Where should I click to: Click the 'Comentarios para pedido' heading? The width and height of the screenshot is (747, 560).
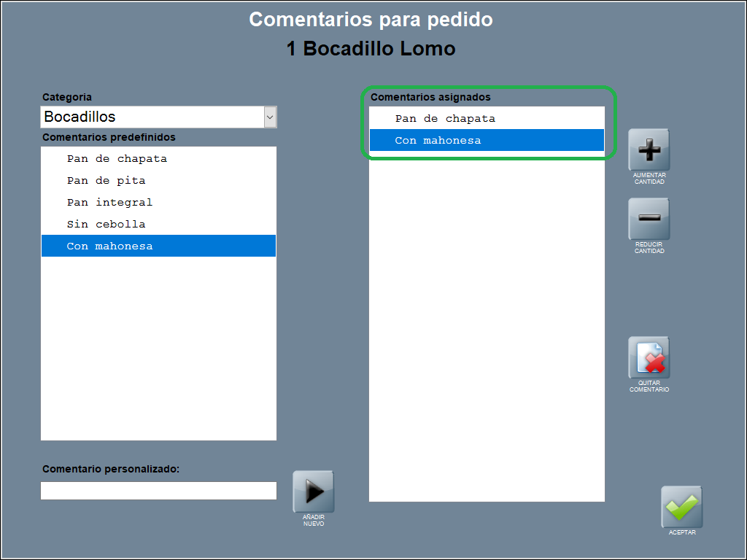pyautogui.click(x=371, y=20)
